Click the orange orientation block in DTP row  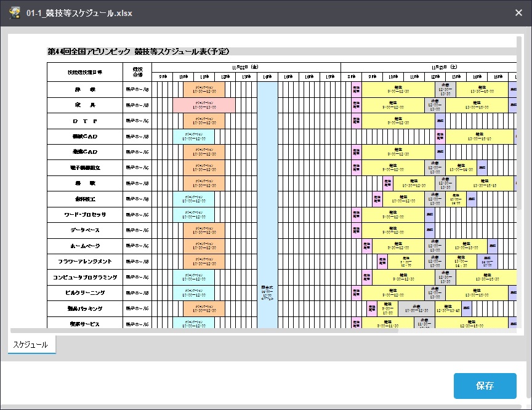[204, 121]
